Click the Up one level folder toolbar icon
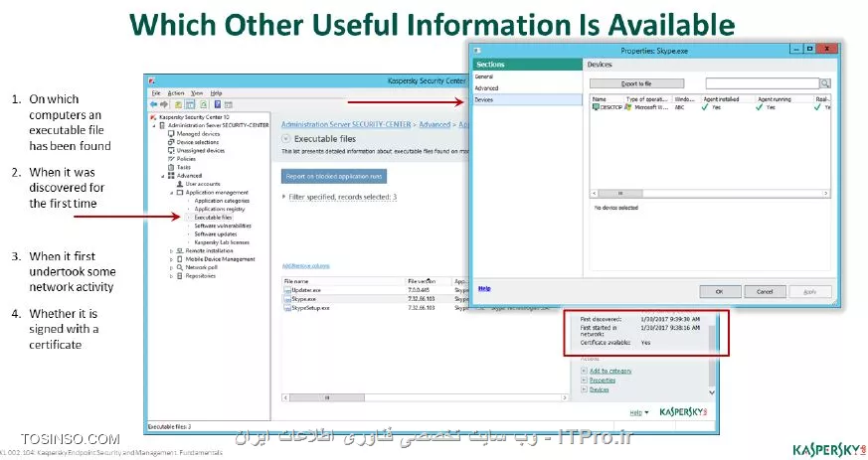 178,104
